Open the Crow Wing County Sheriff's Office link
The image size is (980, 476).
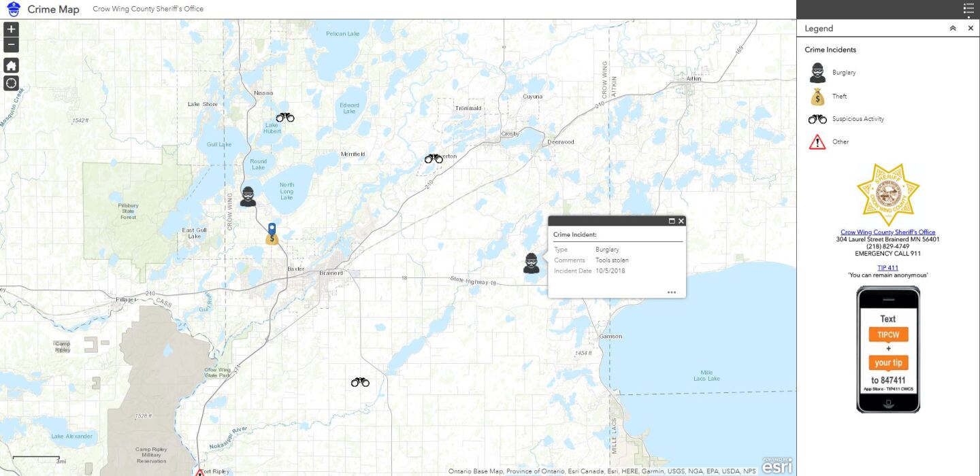pyautogui.click(x=887, y=232)
